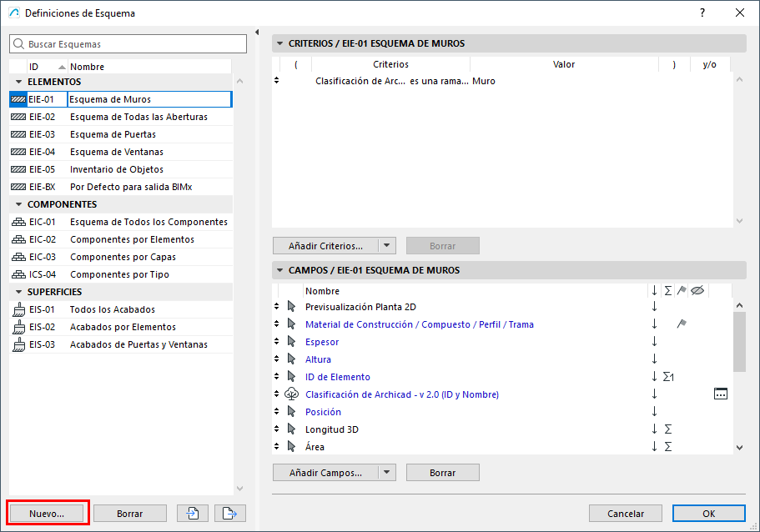760x532 pixels.
Task: Select Esquema de Puertas schema
Action: click(x=121, y=134)
